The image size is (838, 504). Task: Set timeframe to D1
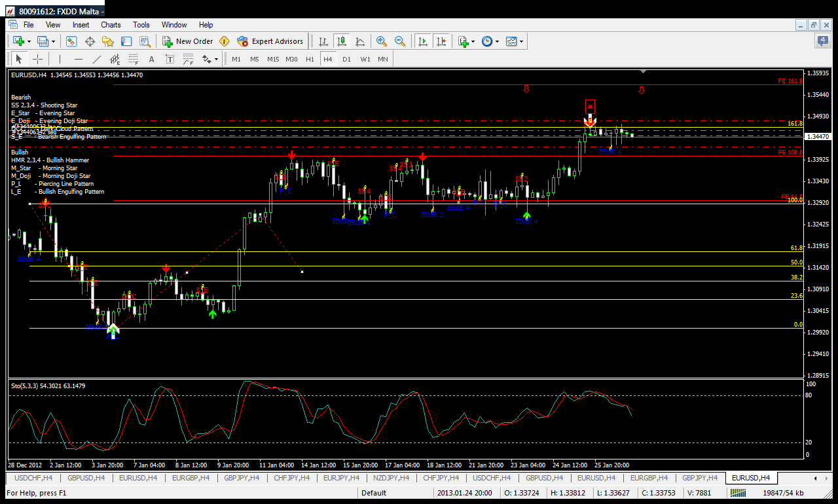346,59
